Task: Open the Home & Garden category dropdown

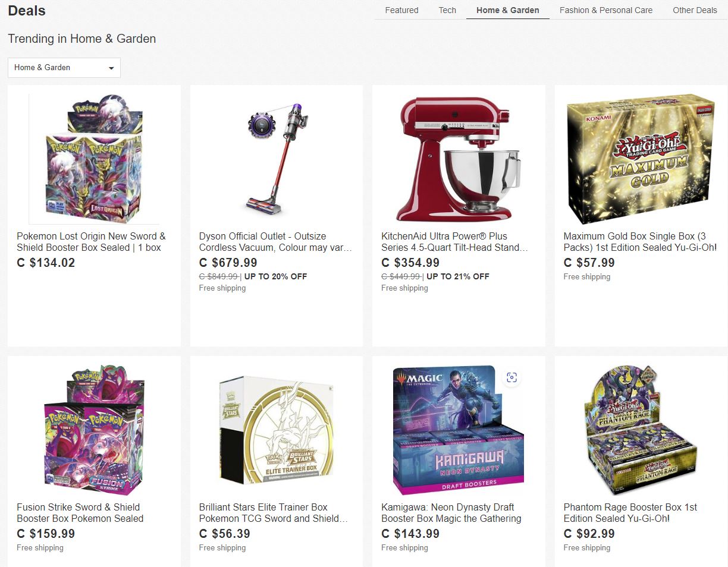Action: click(x=64, y=68)
